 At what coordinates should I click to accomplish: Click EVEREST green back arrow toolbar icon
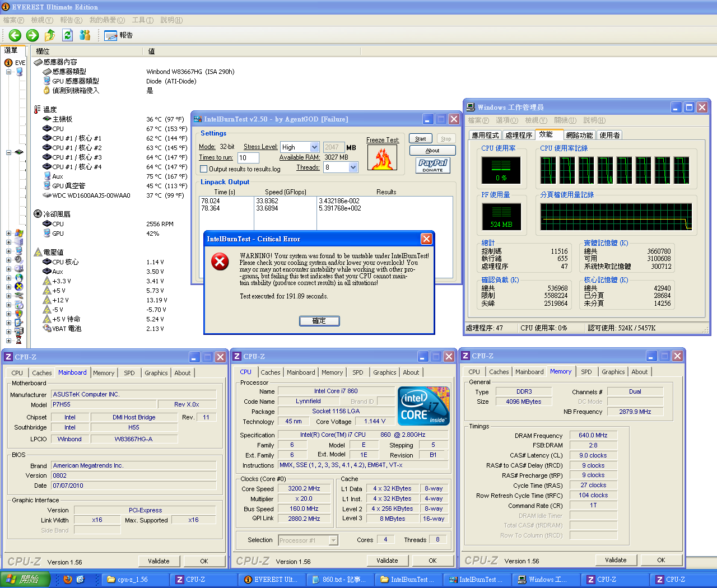15,35
